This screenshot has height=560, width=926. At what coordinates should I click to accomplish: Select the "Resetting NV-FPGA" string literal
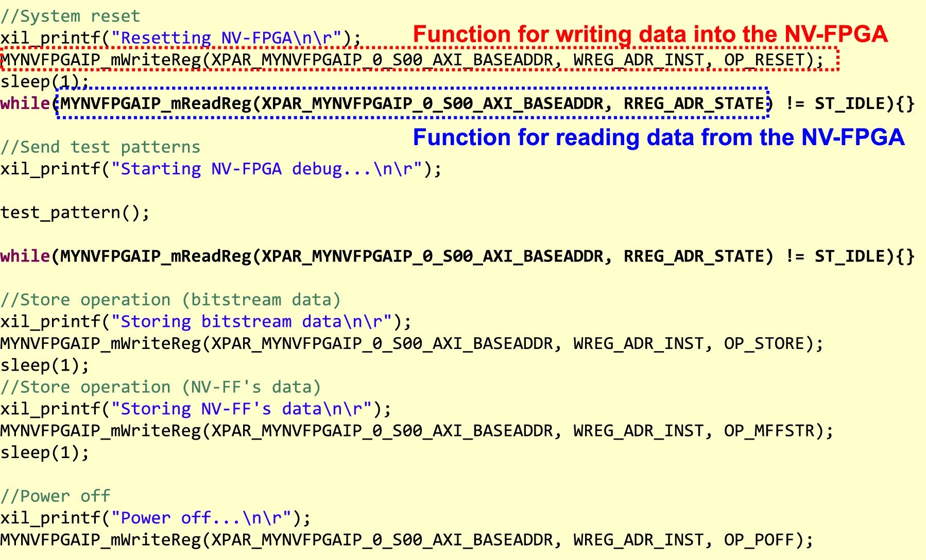tap(227, 38)
